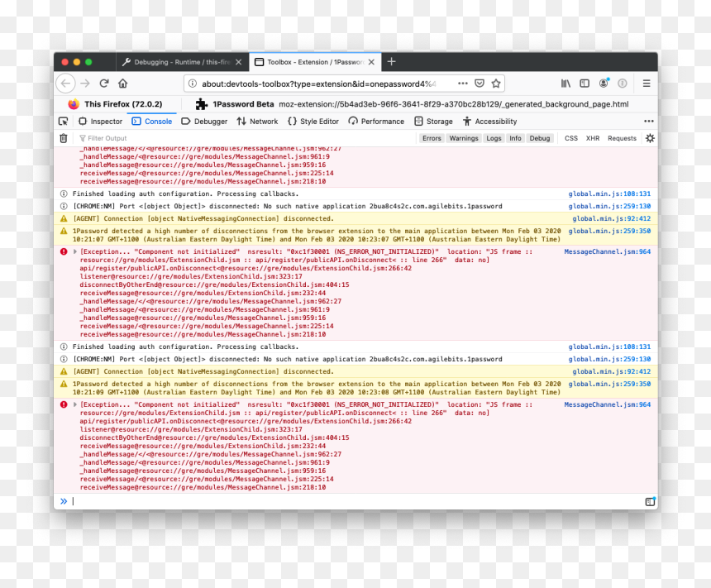Click the element picker icon
Viewport: 711px width, 588px height.
(x=64, y=121)
